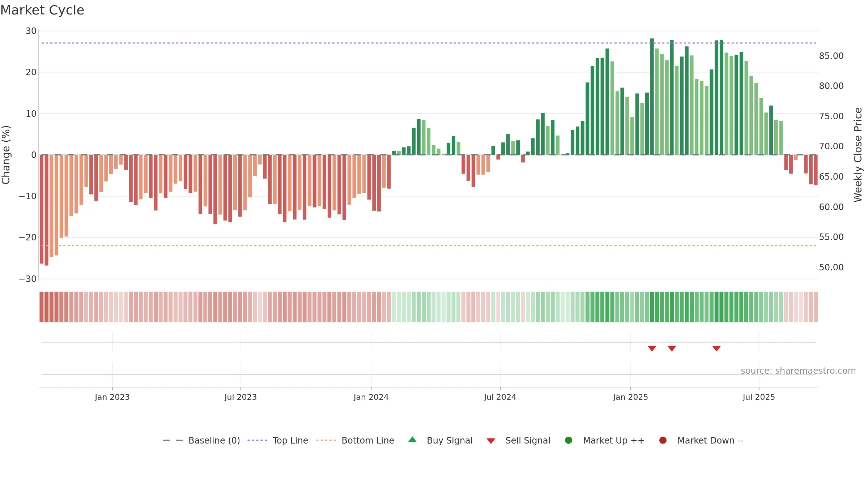Viewport: 868px width, 488px height.
Task: Toggle the Bottom Line legend label
Action: 368,440
